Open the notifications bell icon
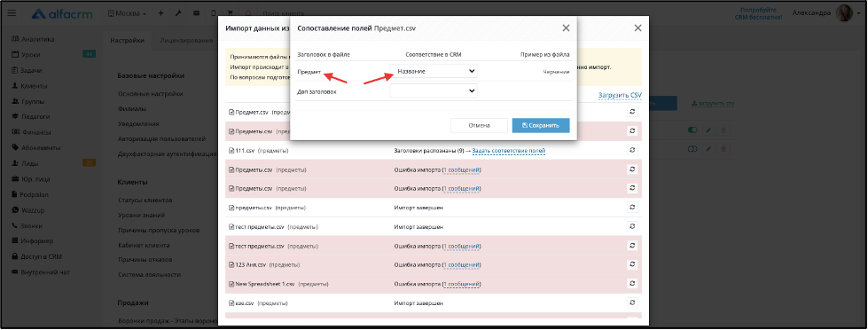This screenshot has width=868, height=330. point(248,13)
